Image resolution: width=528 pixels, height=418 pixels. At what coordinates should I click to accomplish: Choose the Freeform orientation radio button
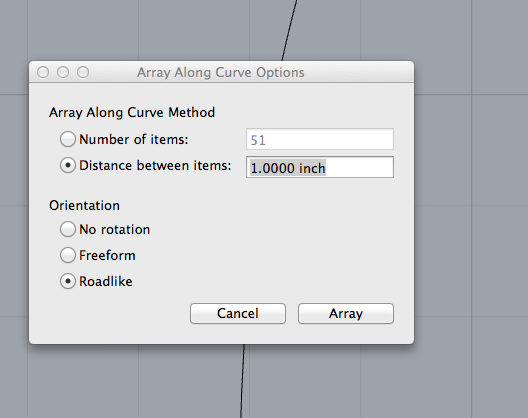pyautogui.click(x=68, y=255)
